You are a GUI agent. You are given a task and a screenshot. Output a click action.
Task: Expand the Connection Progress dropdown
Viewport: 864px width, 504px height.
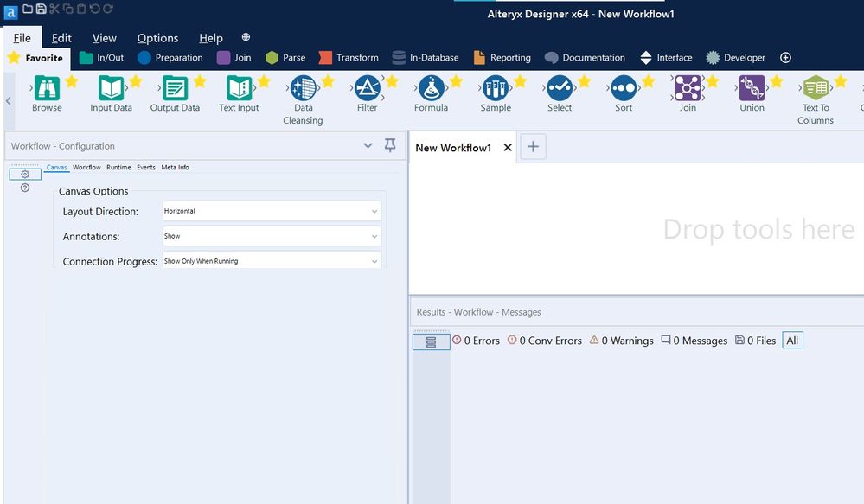[272, 260]
